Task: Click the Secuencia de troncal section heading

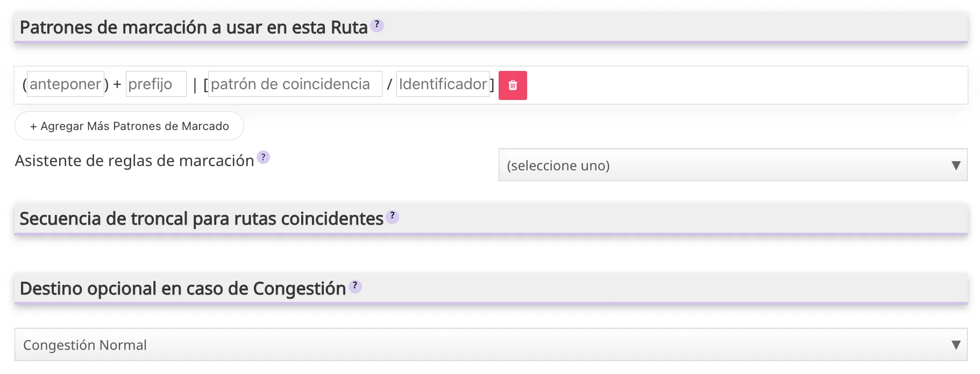Action: click(201, 219)
